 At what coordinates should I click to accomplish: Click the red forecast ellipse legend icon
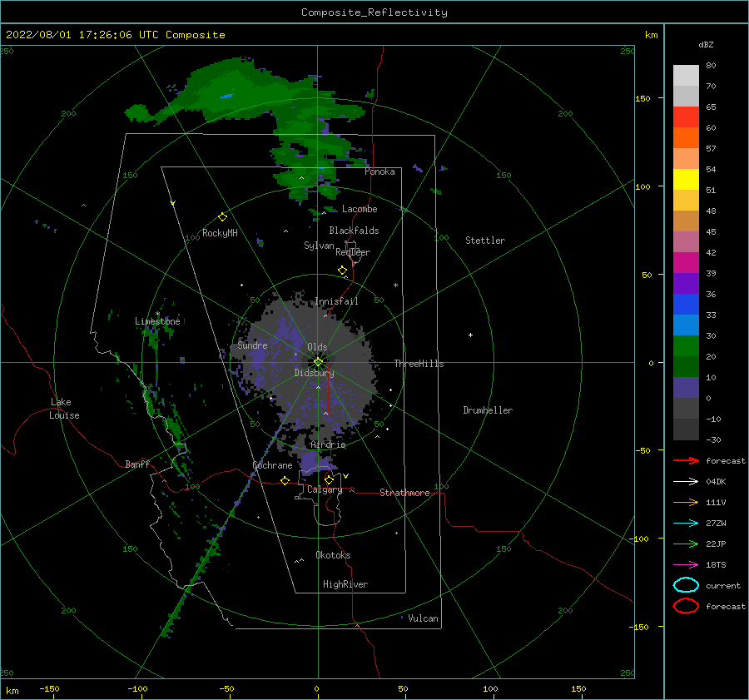tap(686, 606)
